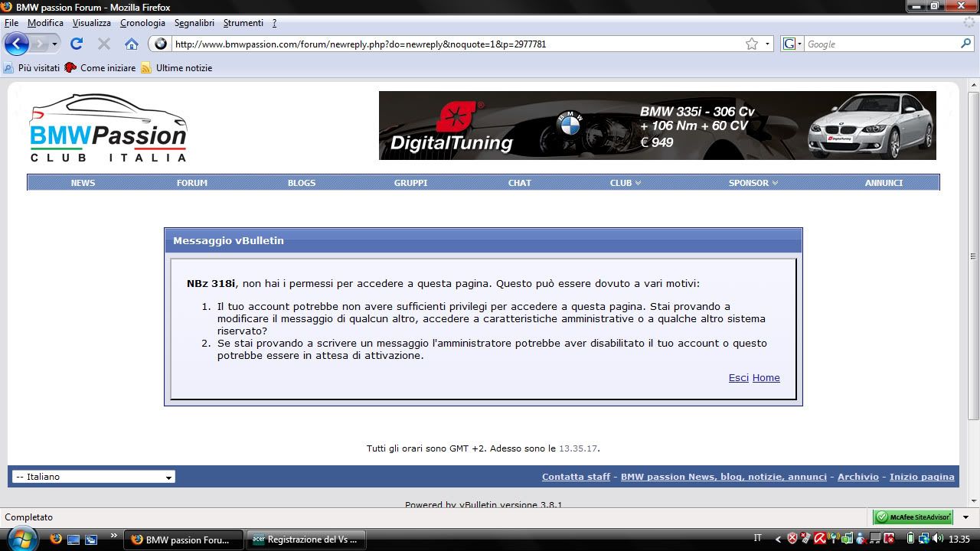Click the DigitalTuning BMW 335i banner ad

[x=658, y=126]
